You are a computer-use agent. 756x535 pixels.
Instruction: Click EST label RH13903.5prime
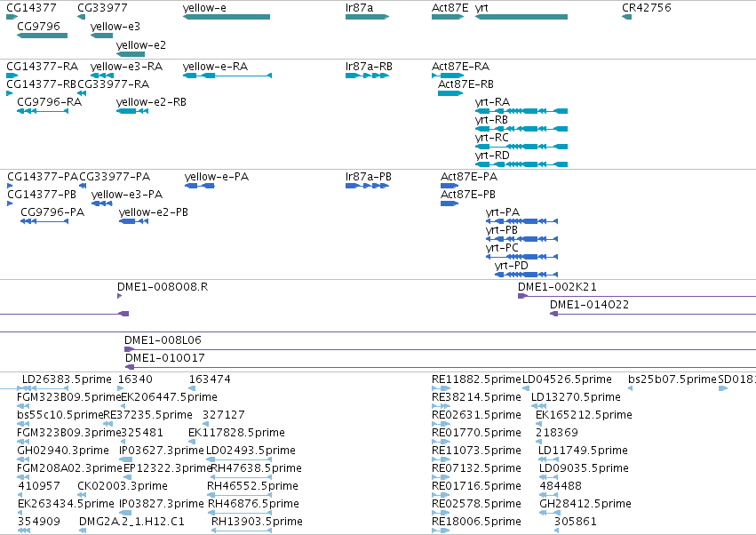tap(257, 522)
